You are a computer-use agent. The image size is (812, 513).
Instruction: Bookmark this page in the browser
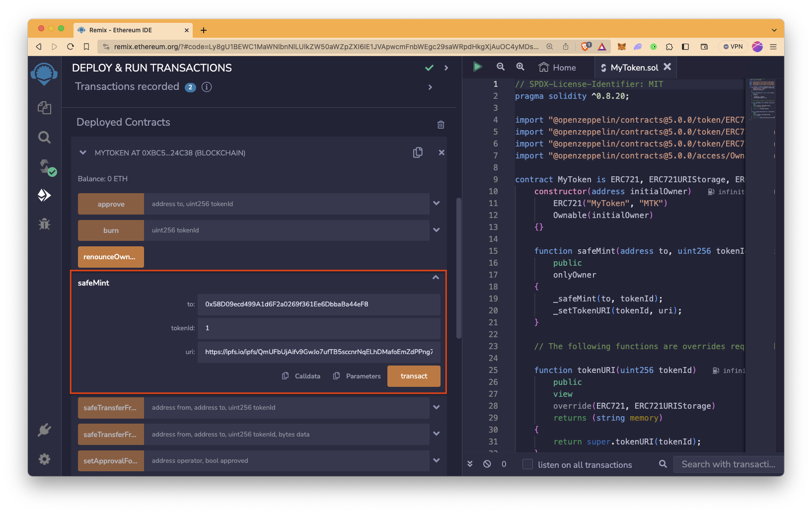pyautogui.click(x=86, y=47)
